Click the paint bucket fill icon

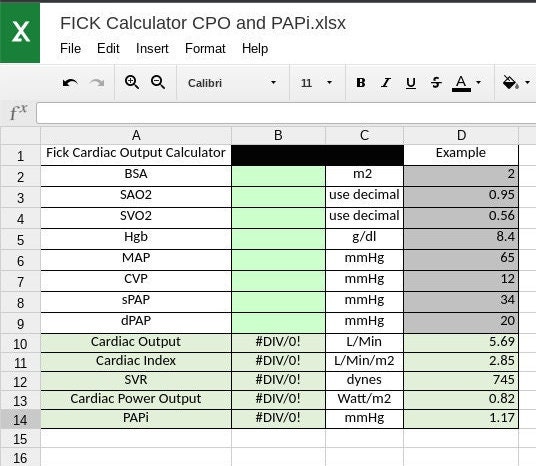[x=510, y=82]
